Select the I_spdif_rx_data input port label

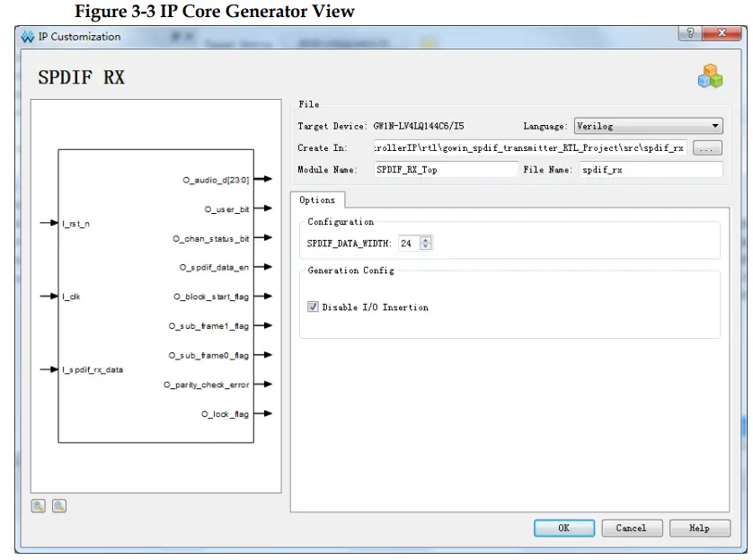click(x=93, y=369)
